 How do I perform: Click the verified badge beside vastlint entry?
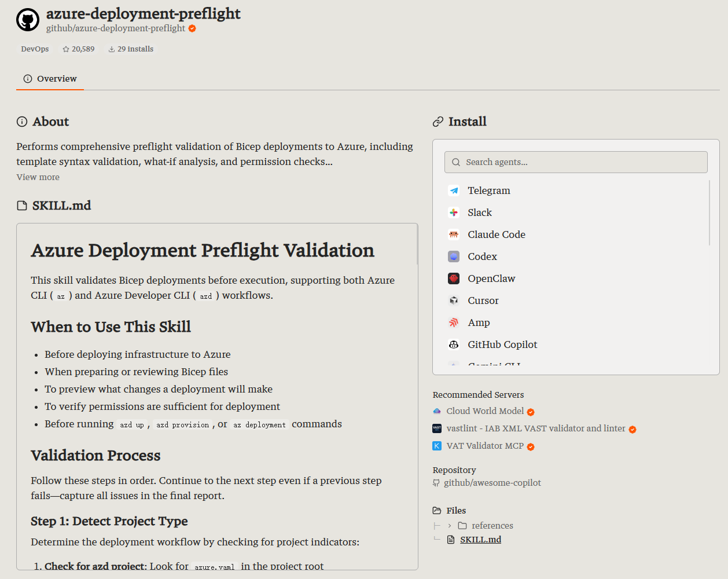(633, 430)
